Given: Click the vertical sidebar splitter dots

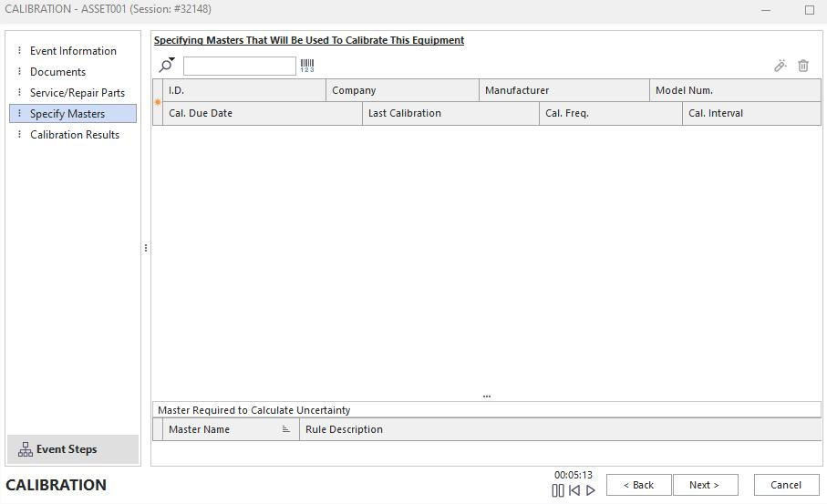Looking at the screenshot, I should (x=146, y=248).
